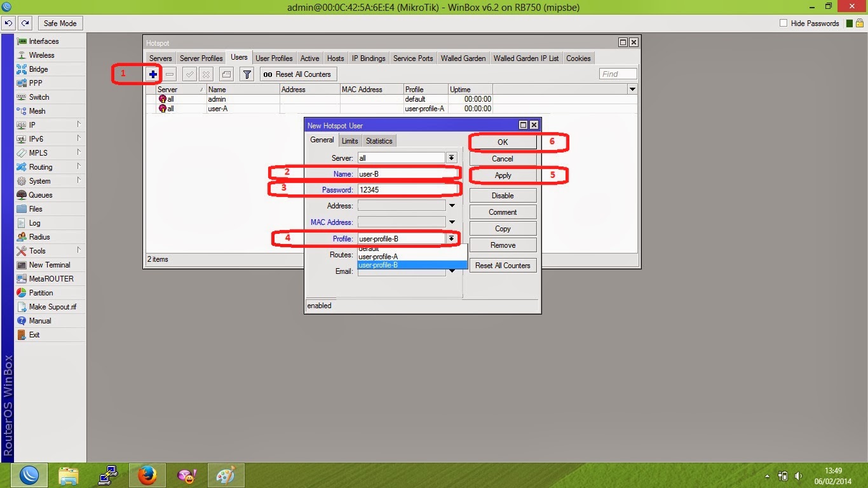Click the remove (minus) icon in Hotspot toolbar

click(x=170, y=74)
